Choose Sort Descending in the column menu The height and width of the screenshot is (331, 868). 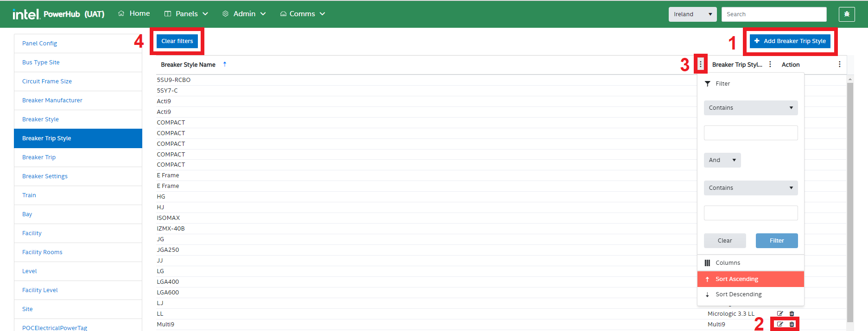point(738,294)
